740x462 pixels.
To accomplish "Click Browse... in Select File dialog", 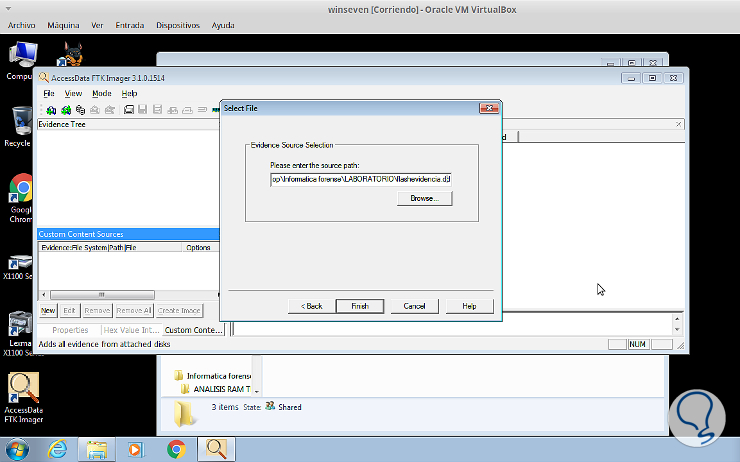I will [x=424, y=198].
